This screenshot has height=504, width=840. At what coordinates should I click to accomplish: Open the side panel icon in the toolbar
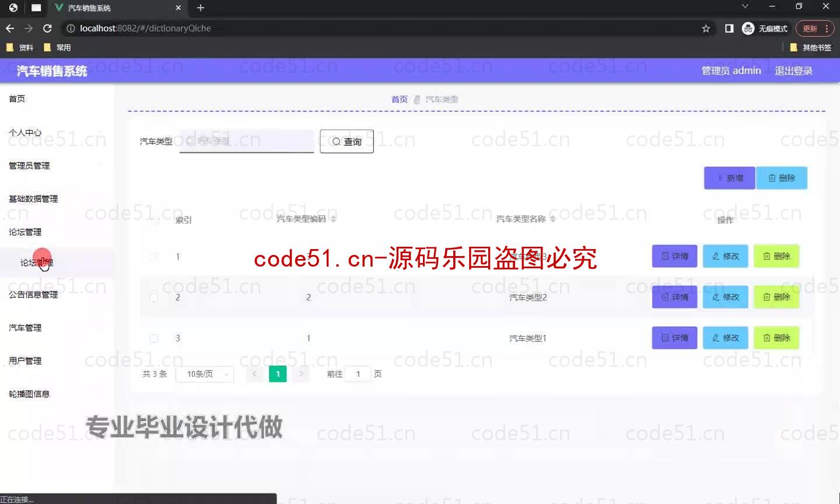tap(729, 28)
